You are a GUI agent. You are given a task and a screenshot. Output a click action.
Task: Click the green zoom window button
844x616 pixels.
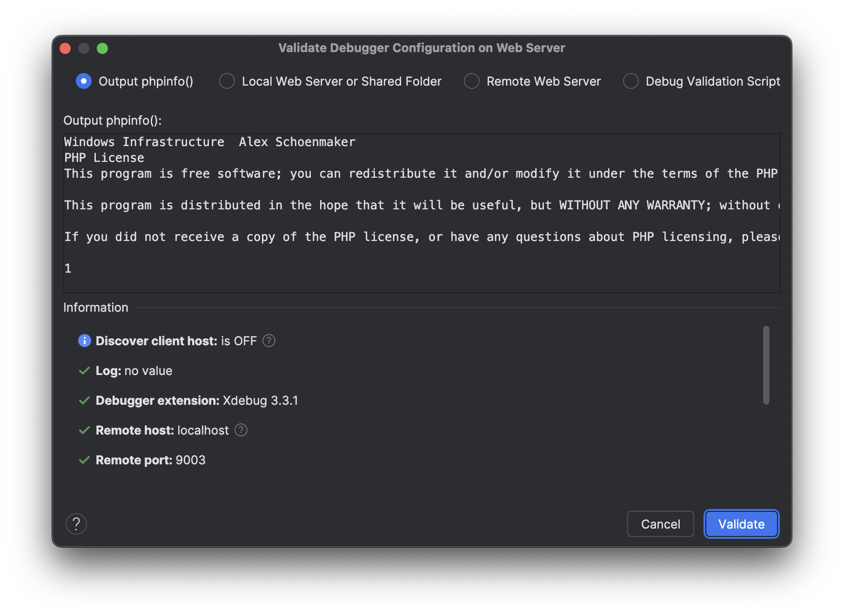click(102, 48)
